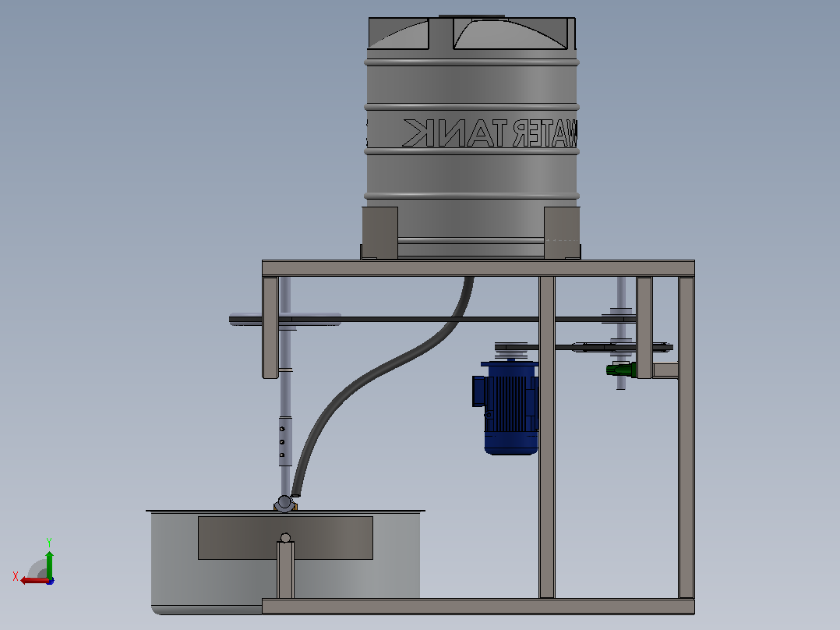The height and width of the screenshot is (630, 840).
Task: Select the black curved hose
Action: 383,386
